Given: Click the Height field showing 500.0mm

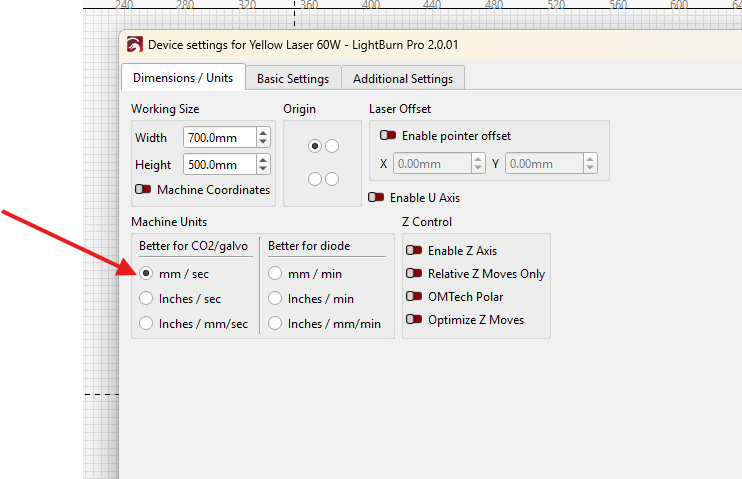Looking at the screenshot, I should (220, 165).
